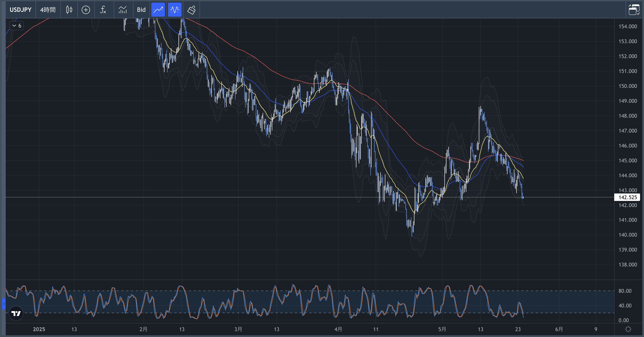644x337 pixels.
Task: Click the 2月 label on time axis
Action: (143, 329)
